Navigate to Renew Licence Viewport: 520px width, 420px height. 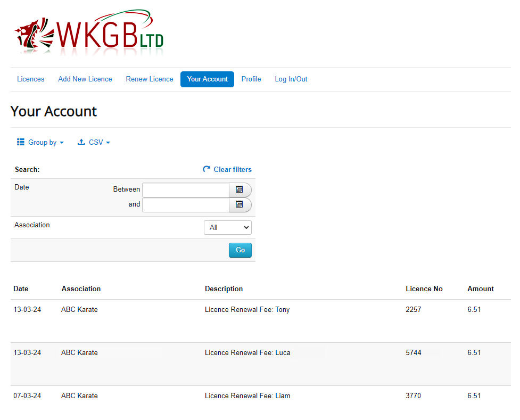pyautogui.click(x=149, y=79)
